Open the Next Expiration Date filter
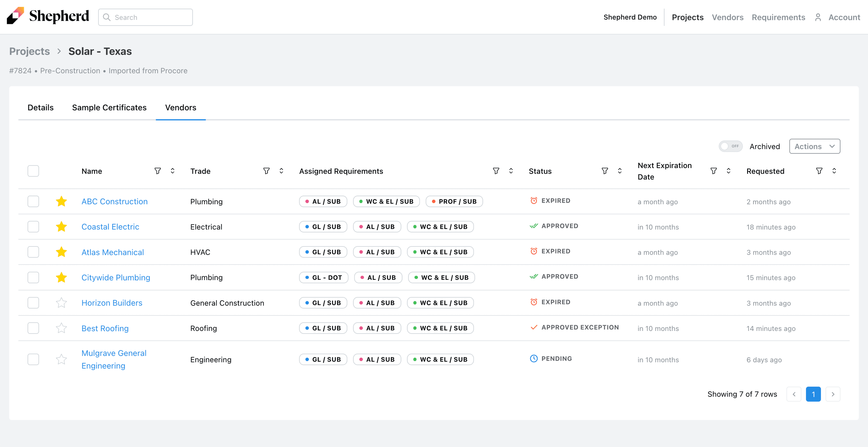 713,171
